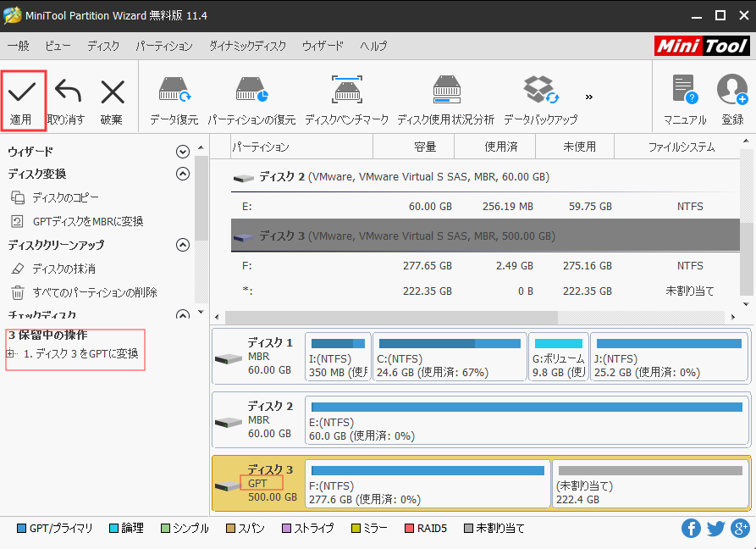Expand the toolbar overflow chevron
Image resolution: width=756 pixels, height=549 pixels.
pyautogui.click(x=588, y=96)
